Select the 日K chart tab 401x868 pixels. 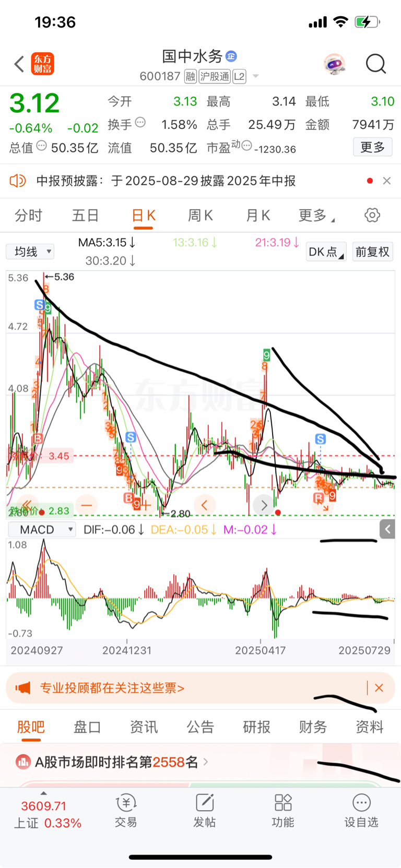(144, 216)
